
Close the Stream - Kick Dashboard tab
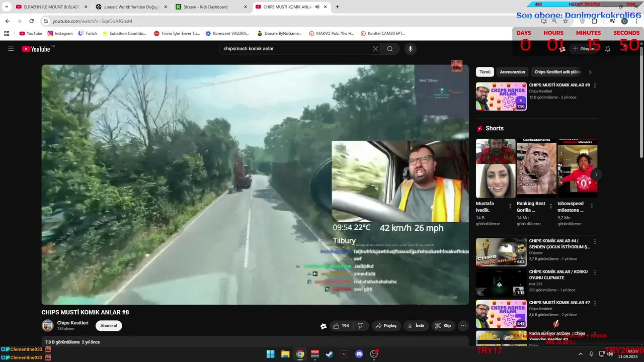[x=246, y=7]
